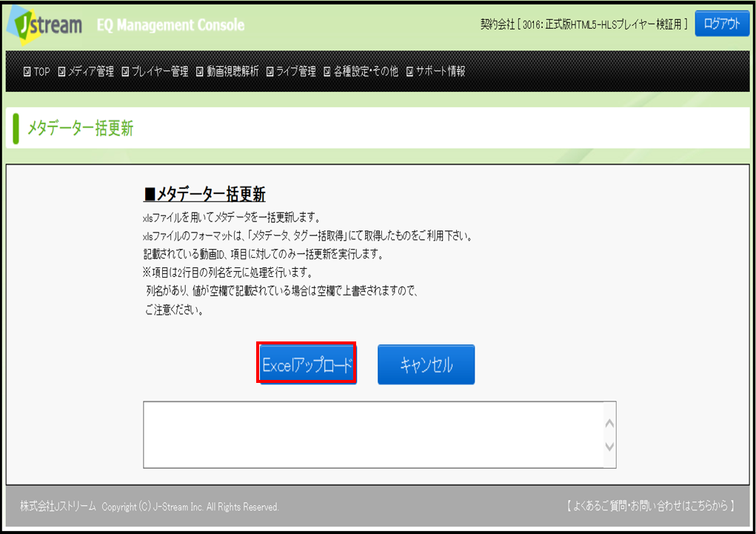Image resolution: width=756 pixels, height=534 pixels.
Task: Open the よくあるご質問・お問い合わせ footer link
Action: 649,507
